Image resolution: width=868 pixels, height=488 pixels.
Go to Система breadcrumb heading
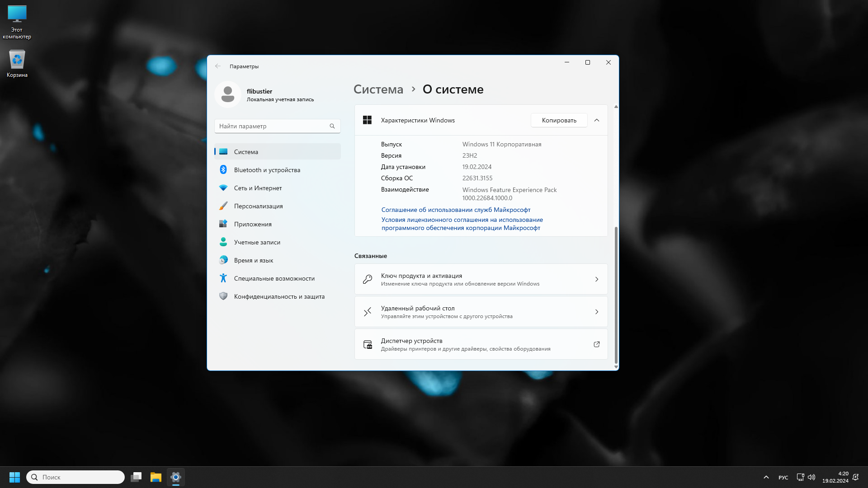point(378,89)
